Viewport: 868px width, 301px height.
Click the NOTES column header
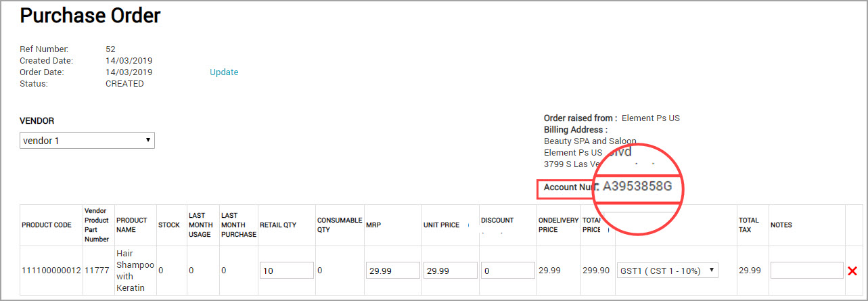(781, 225)
